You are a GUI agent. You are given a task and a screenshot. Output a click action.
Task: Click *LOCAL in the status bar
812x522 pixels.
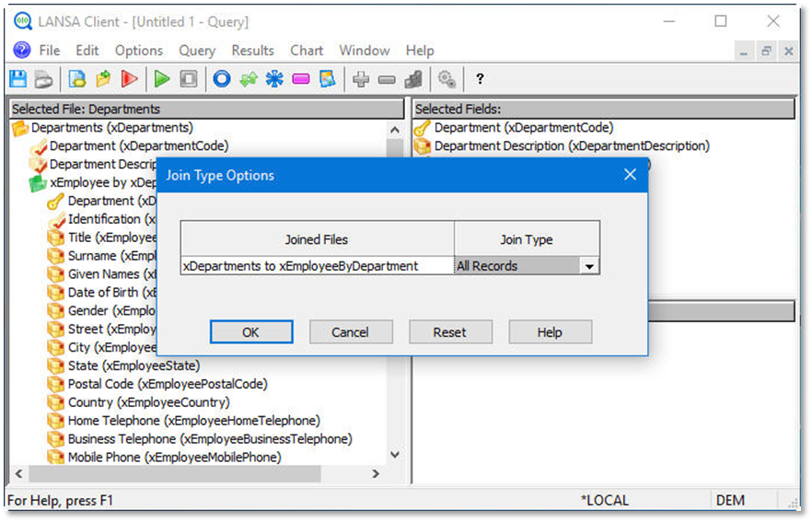tap(604, 501)
